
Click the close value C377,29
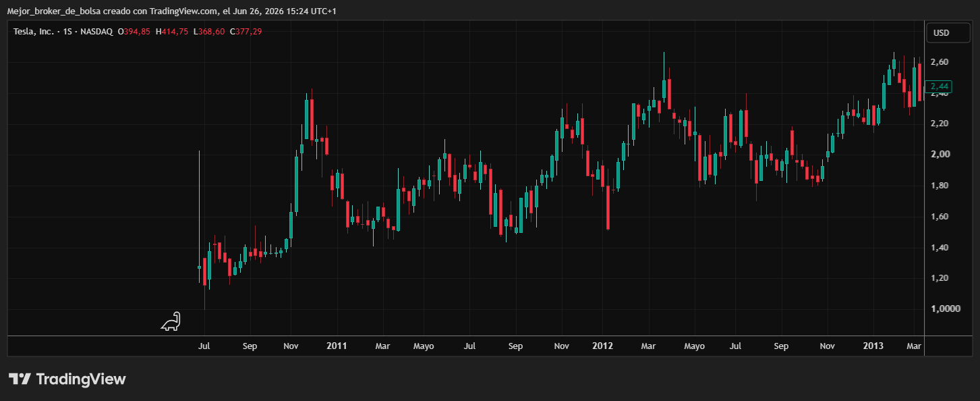coord(246,32)
